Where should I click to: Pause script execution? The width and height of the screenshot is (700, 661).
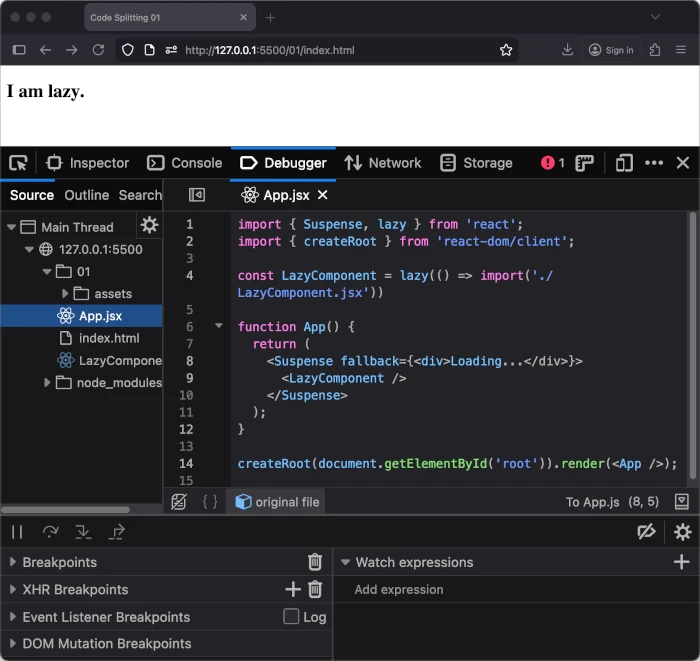(x=17, y=532)
